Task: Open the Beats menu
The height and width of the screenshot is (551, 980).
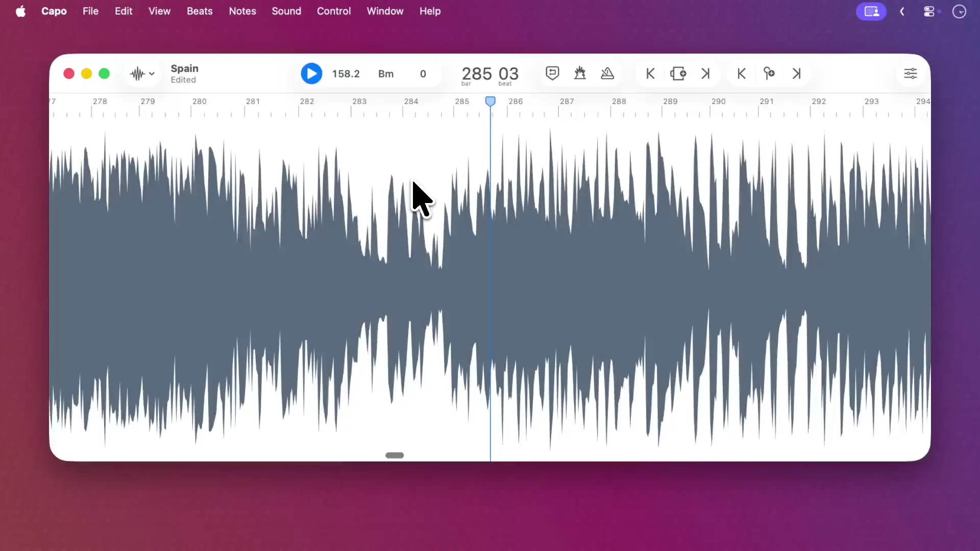Action: point(200,11)
